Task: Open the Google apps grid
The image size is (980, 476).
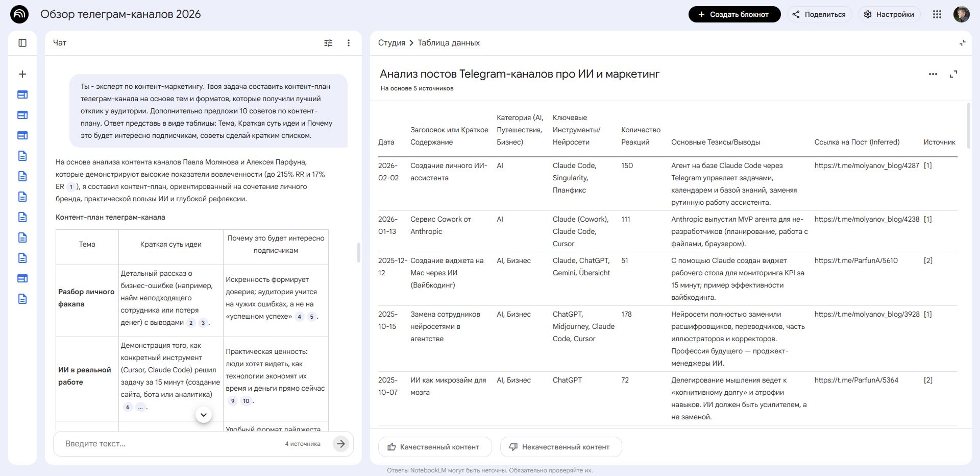Action: pos(937,14)
